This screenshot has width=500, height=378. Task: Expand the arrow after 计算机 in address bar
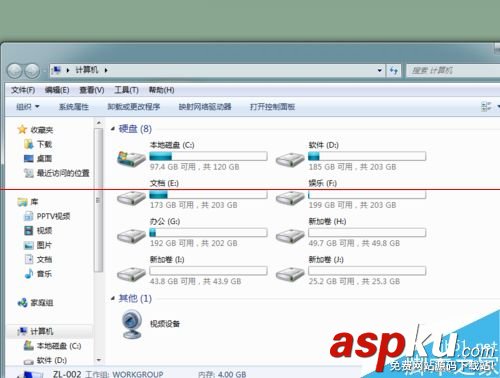click(x=106, y=70)
